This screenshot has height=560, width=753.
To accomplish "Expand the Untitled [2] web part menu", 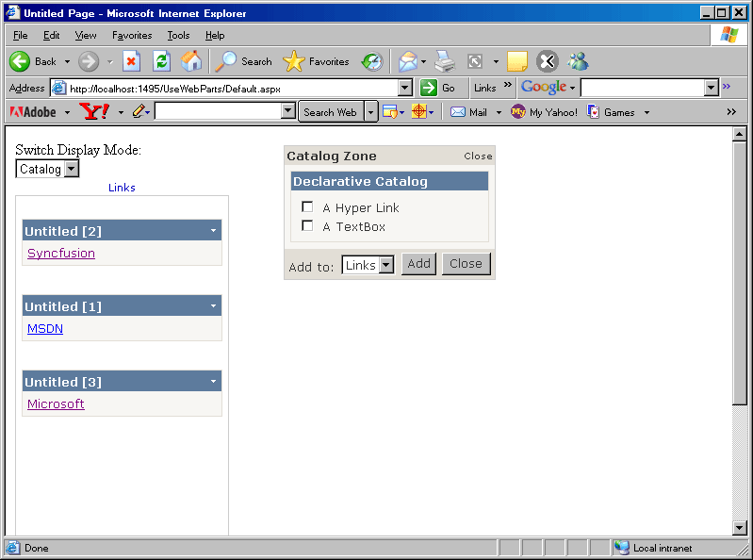I will tap(213, 231).
